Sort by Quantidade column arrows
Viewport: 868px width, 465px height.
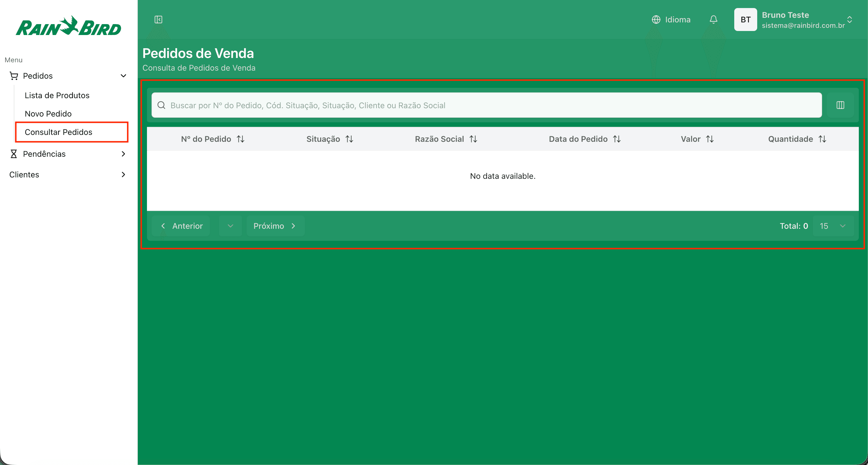(822, 139)
